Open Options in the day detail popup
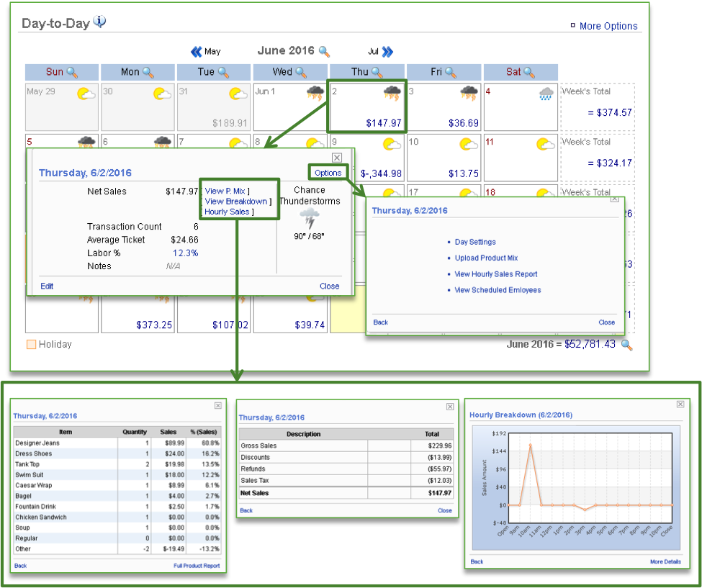Screen dimensions: 702x588 pyautogui.click(x=328, y=173)
